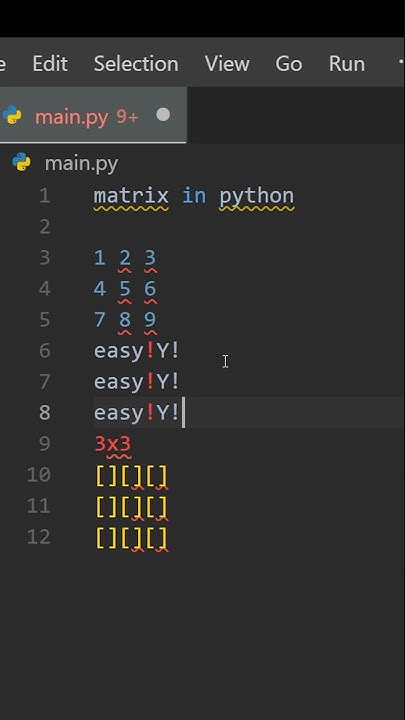Click the number 1 on line 3
405x720 pixels.
pyautogui.click(x=99, y=258)
